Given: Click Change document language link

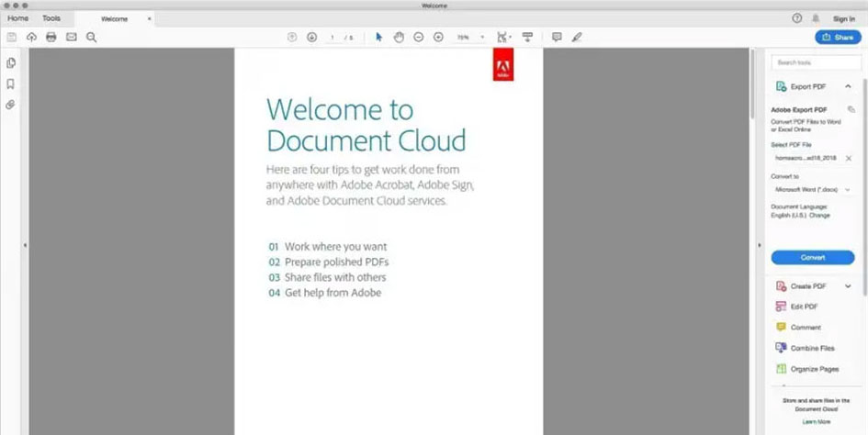Looking at the screenshot, I should tap(820, 216).
